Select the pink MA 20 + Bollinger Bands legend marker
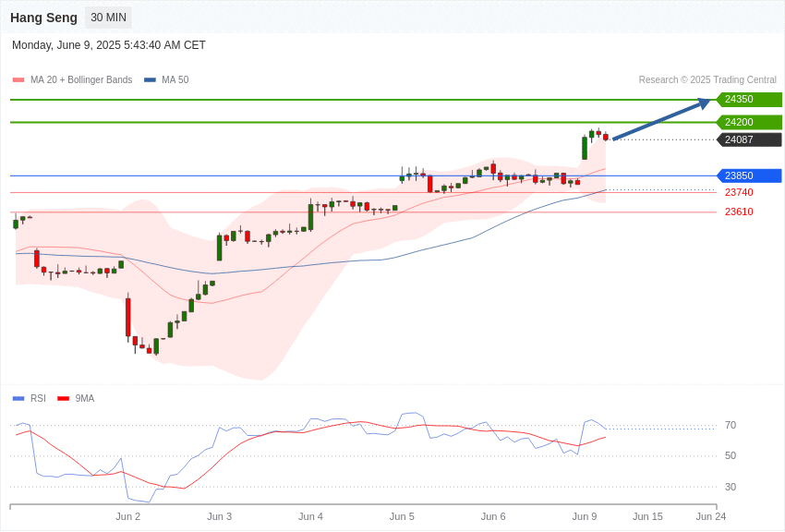The height and width of the screenshot is (532, 785). point(18,79)
